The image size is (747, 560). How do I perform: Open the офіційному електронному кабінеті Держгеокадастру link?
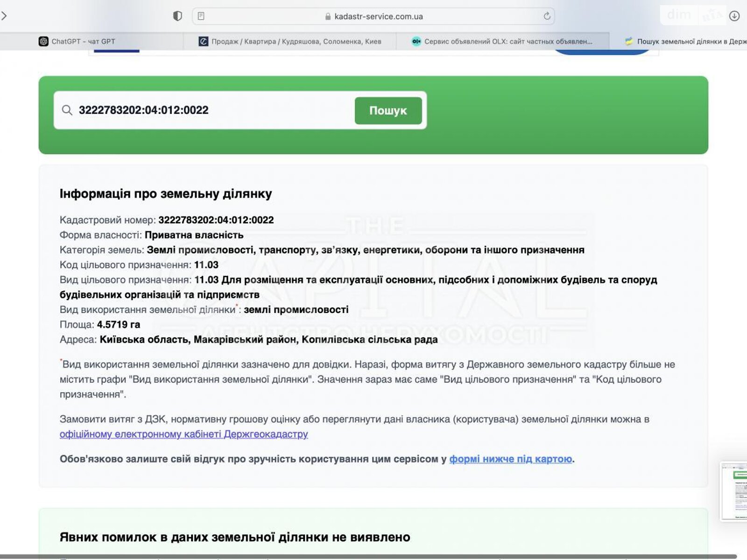183,434
